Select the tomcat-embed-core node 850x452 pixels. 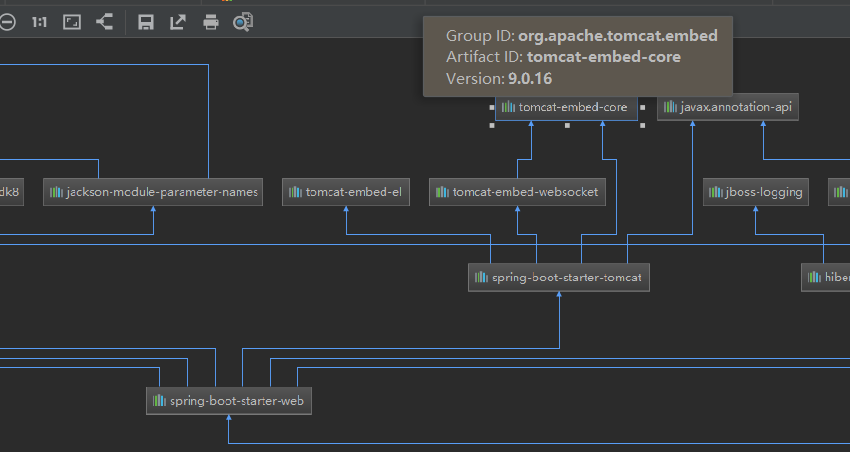pyautogui.click(x=566, y=107)
